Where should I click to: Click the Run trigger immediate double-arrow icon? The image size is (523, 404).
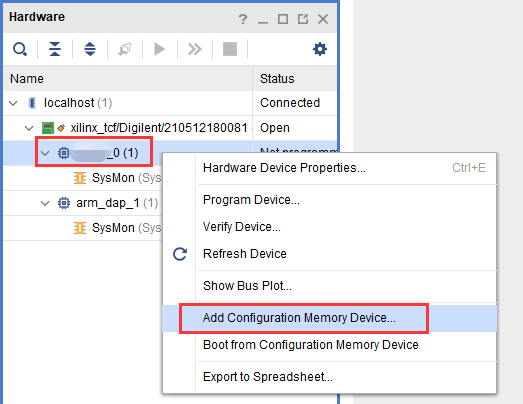[195, 49]
